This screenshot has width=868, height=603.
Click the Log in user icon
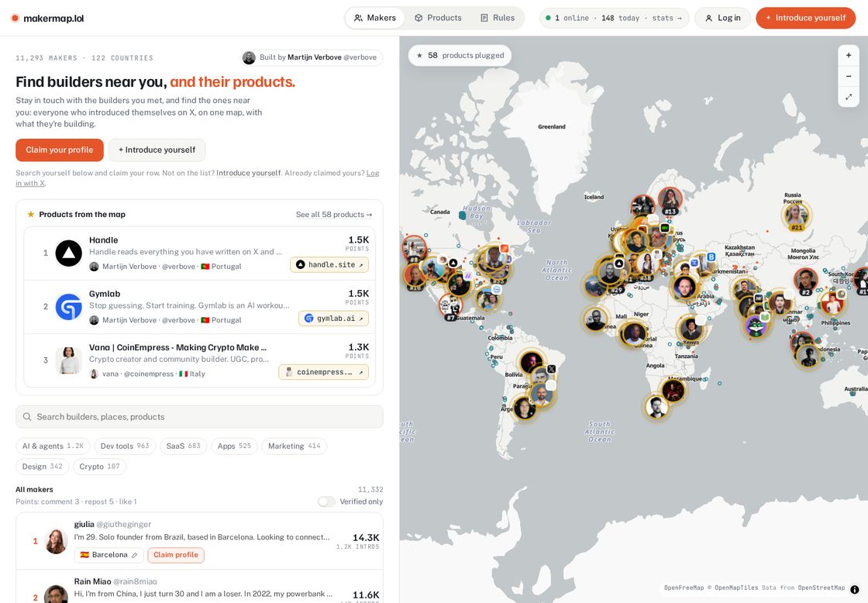[x=708, y=18]
